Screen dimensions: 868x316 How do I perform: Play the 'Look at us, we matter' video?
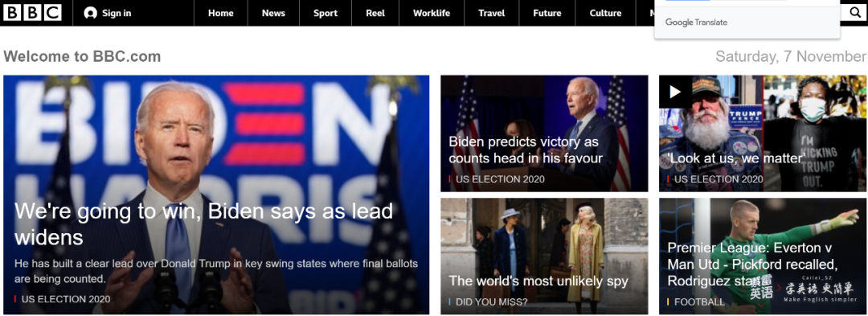675,92
